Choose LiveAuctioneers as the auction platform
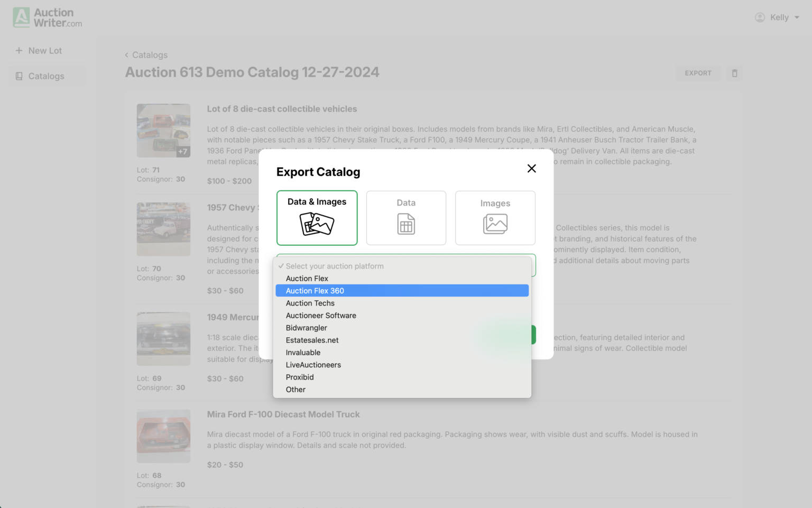Image resolution: width=812 pixels, height=508 pixels. [x=313, y=365]
